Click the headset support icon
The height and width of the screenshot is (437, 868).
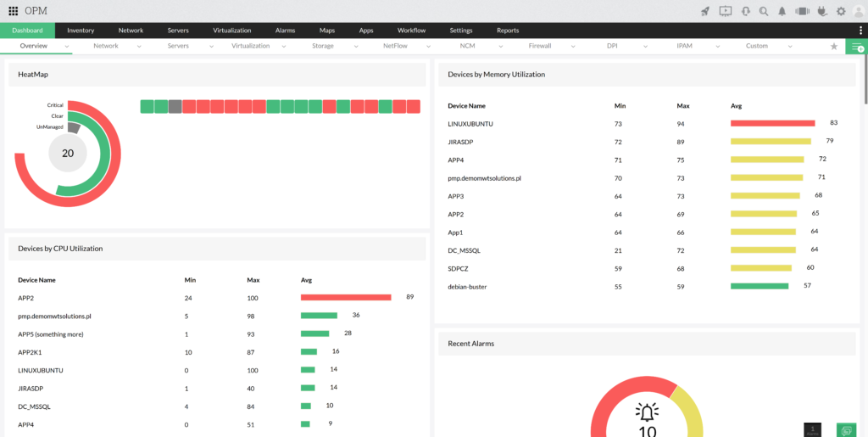coord(745,11)
